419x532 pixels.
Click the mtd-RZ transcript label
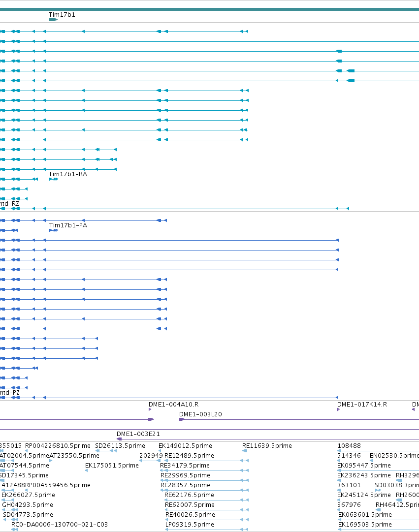[x=9, y=204]
